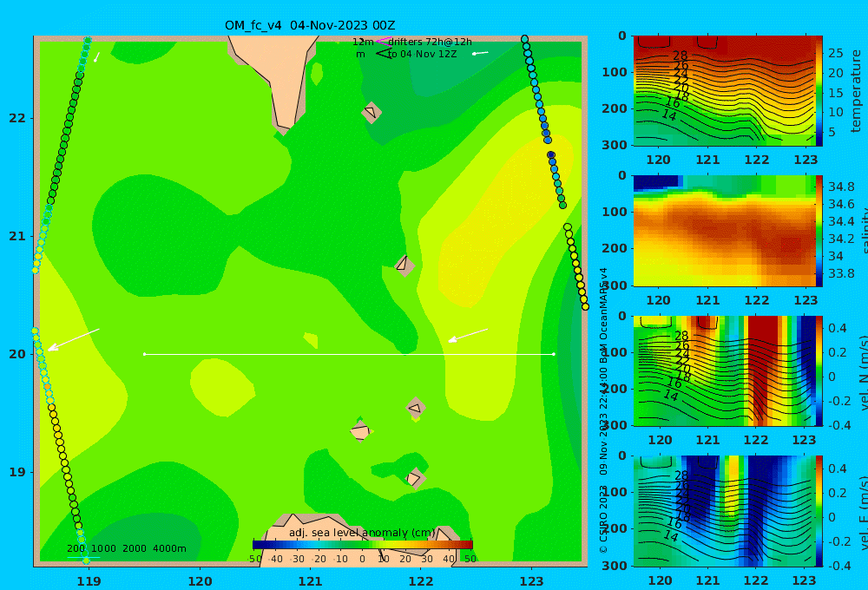Screen dimensions: 868x590
Task: Click the salinity panel colorbar
Action: pos(819,231)
